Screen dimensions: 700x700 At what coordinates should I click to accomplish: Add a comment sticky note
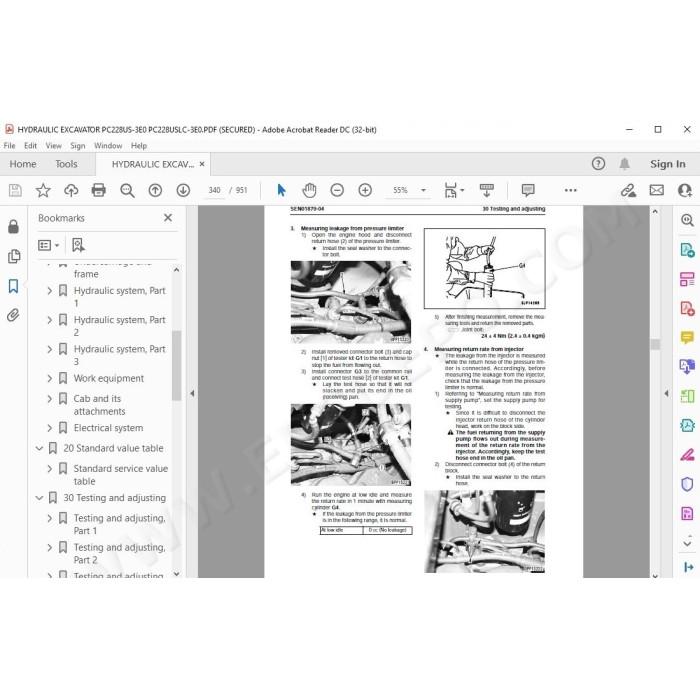(x=528, y=191)
